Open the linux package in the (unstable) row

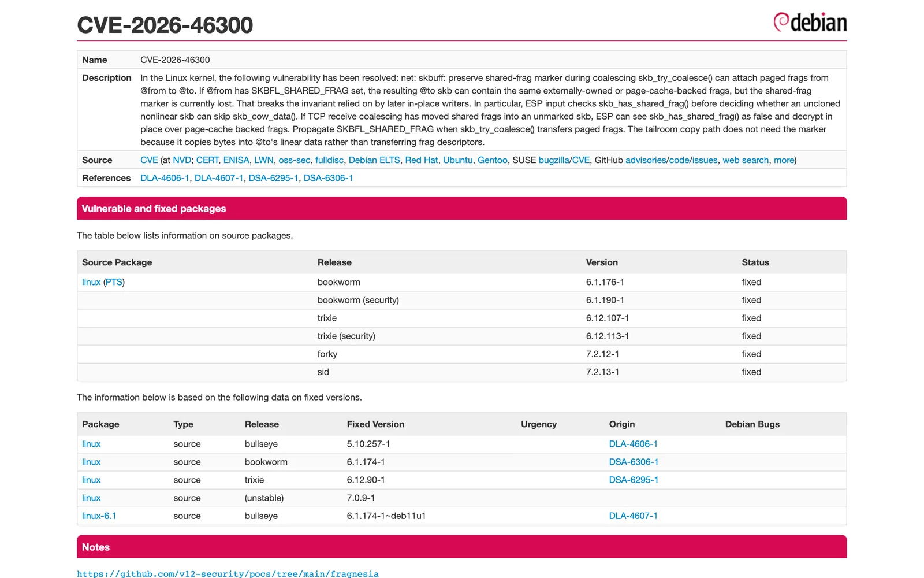pyautogui.click(x=91, y=498)
